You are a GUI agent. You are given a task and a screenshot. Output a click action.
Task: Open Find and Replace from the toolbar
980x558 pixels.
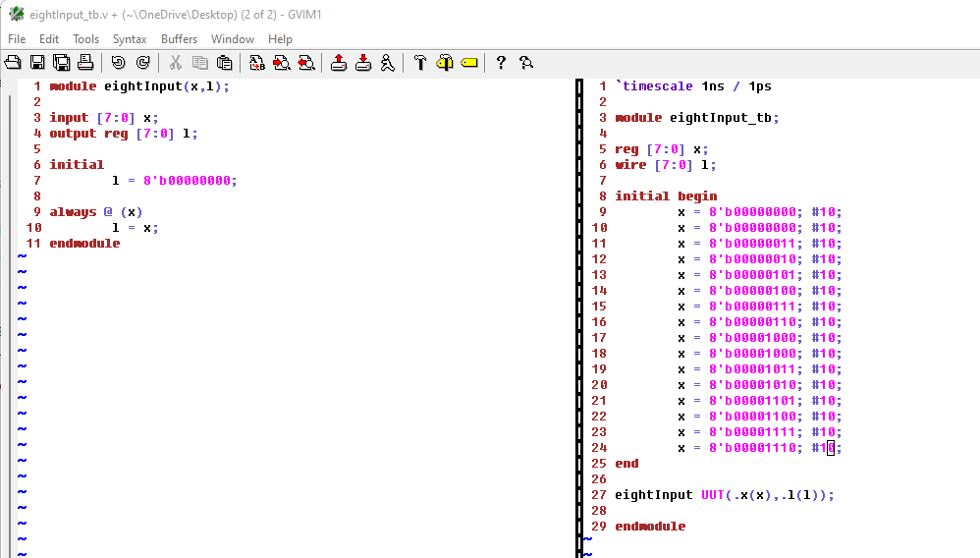[257, 63]
